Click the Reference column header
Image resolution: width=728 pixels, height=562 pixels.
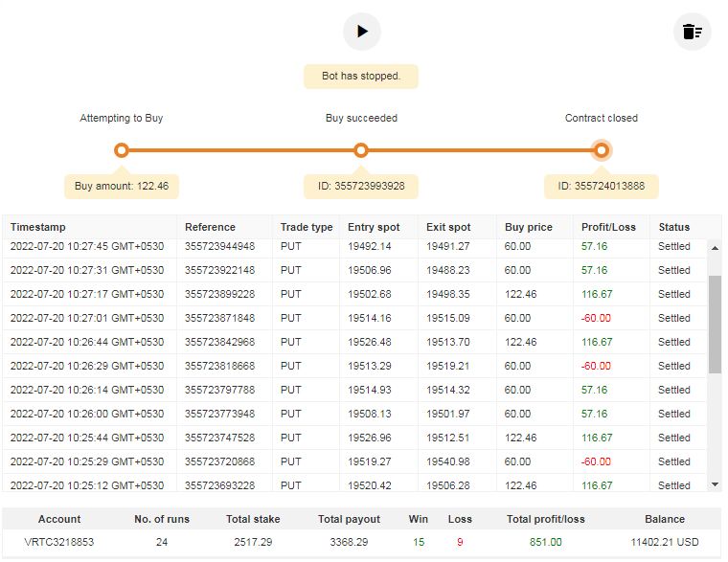click(x=210, y=227)
